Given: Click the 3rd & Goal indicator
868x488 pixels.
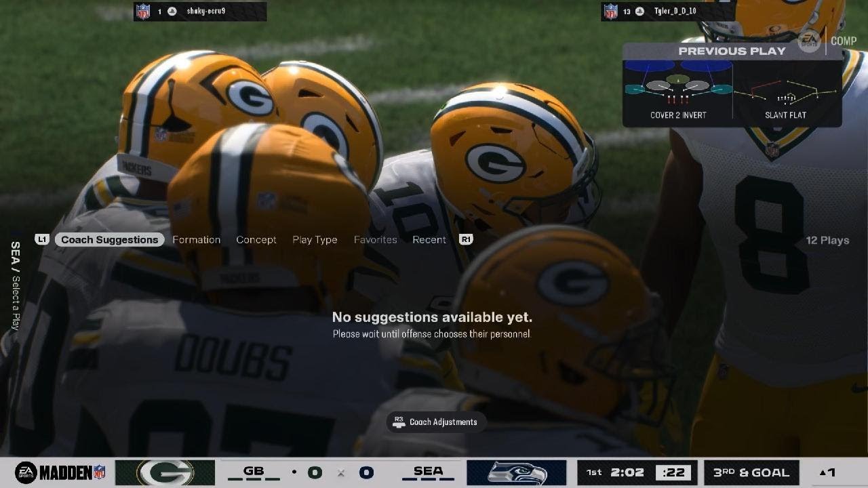Looking at the screenshot, I should [751, 472].
